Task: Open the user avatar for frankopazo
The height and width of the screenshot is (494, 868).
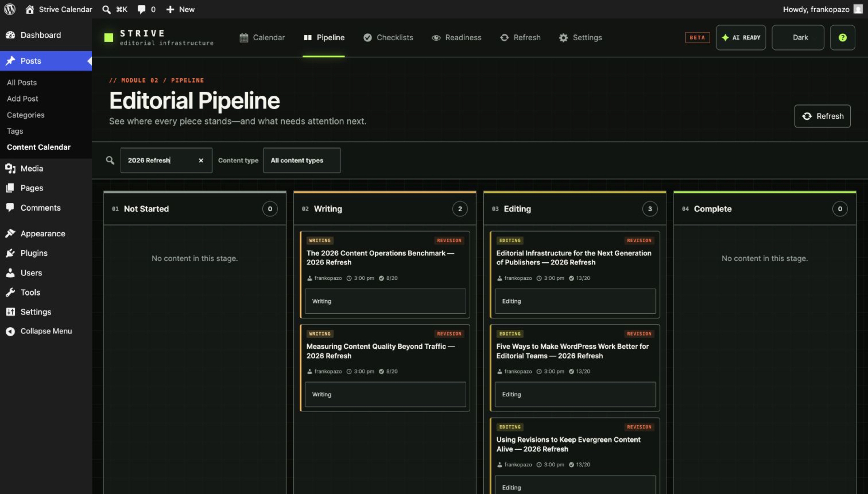Action: point(858,9)
